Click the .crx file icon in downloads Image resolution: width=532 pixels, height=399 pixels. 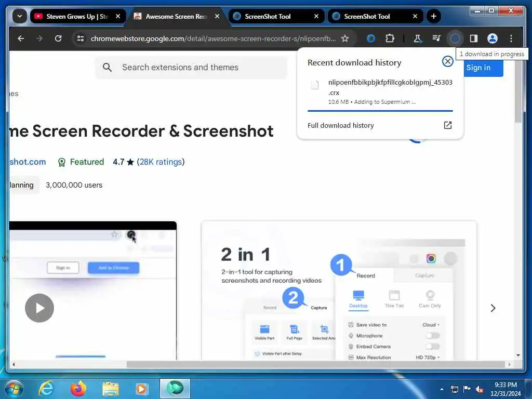click(315, 85)
